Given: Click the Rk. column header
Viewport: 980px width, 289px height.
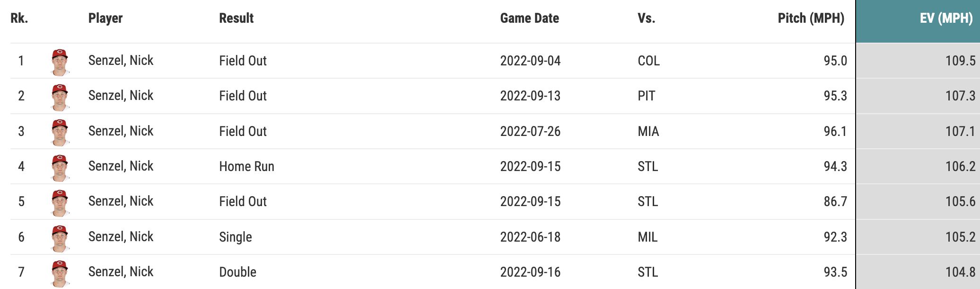Looking at the screenshot, I should tap(19, 18).
